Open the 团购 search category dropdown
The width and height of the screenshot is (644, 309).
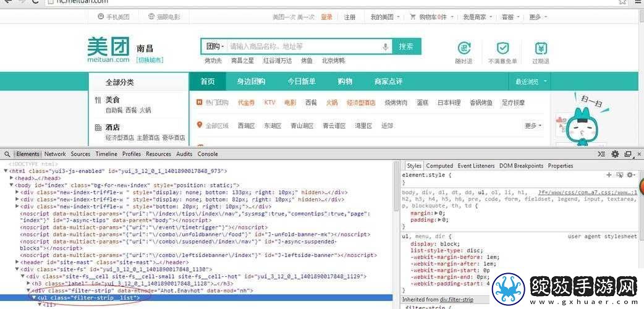[x=215, y=47]
